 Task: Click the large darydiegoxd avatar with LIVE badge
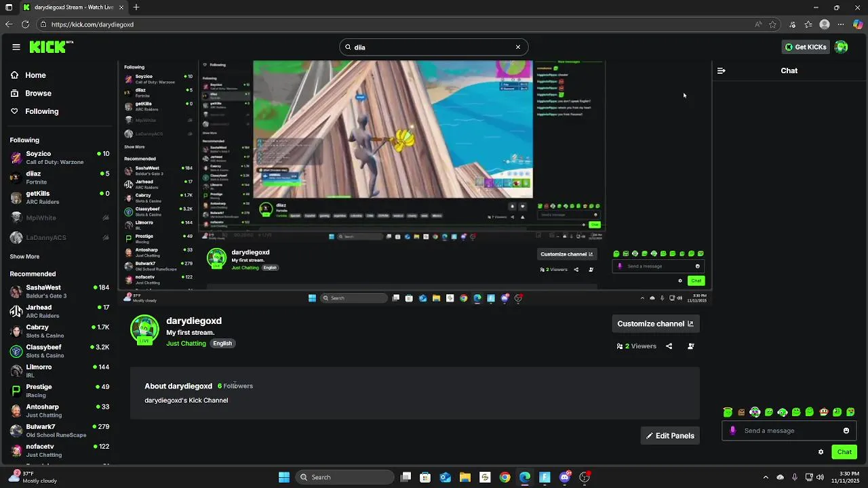point(144,330)
